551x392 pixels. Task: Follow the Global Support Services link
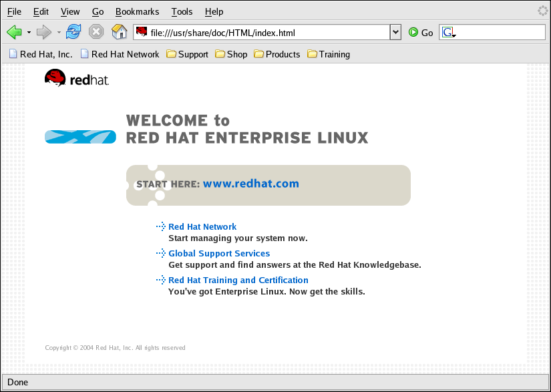click(x=219, y=254)
